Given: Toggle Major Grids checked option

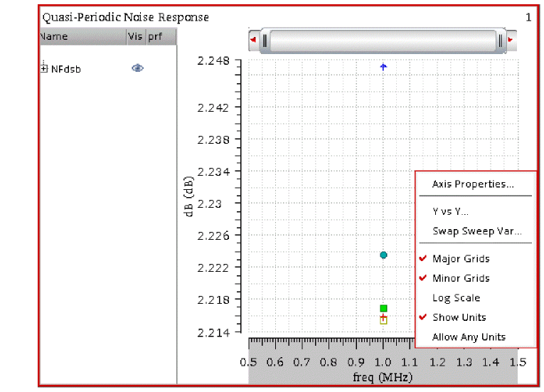Looking at the screenshot, I should (x=461, y=259).
